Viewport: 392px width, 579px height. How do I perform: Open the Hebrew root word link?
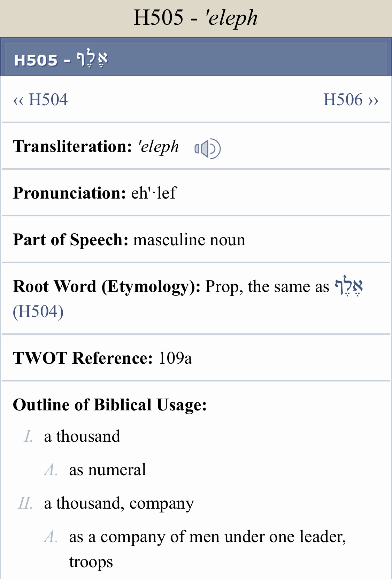pos(349,286)
